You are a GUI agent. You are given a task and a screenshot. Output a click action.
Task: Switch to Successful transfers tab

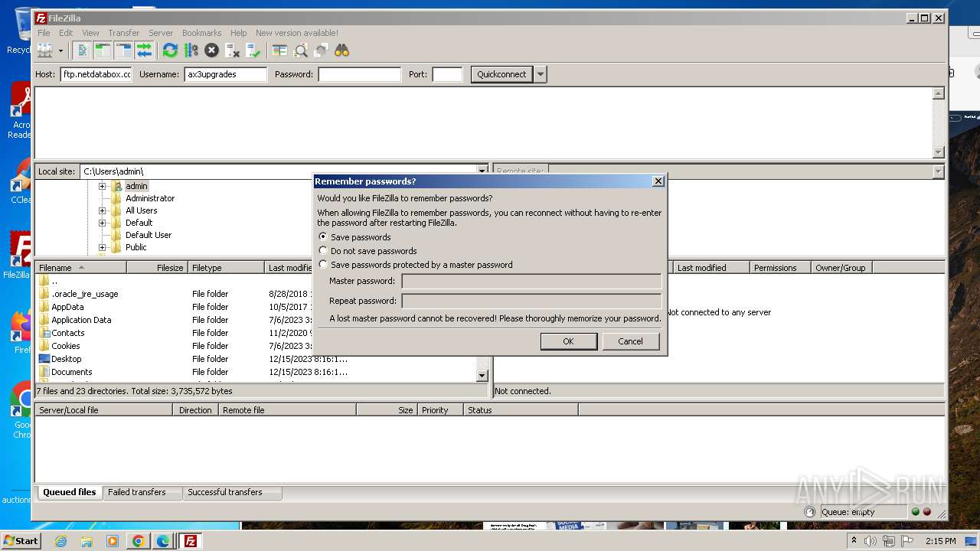pyautogui.click(x=225, y=492)
